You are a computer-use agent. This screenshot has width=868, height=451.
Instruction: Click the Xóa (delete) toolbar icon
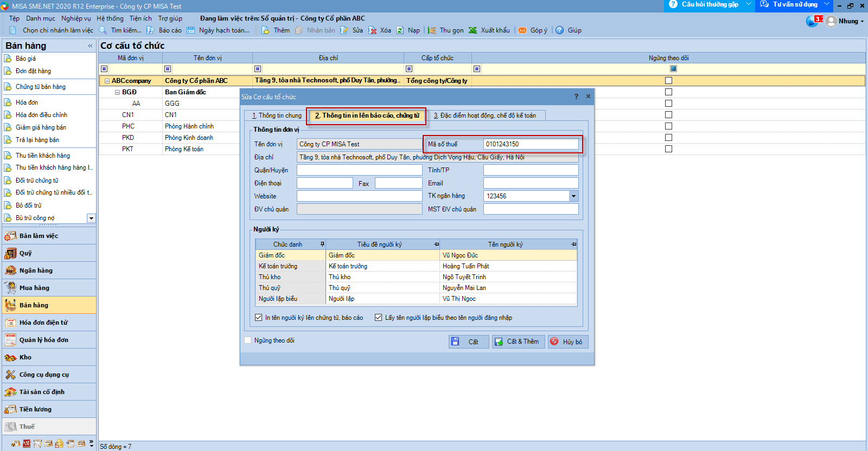click(x=372, y=30)
